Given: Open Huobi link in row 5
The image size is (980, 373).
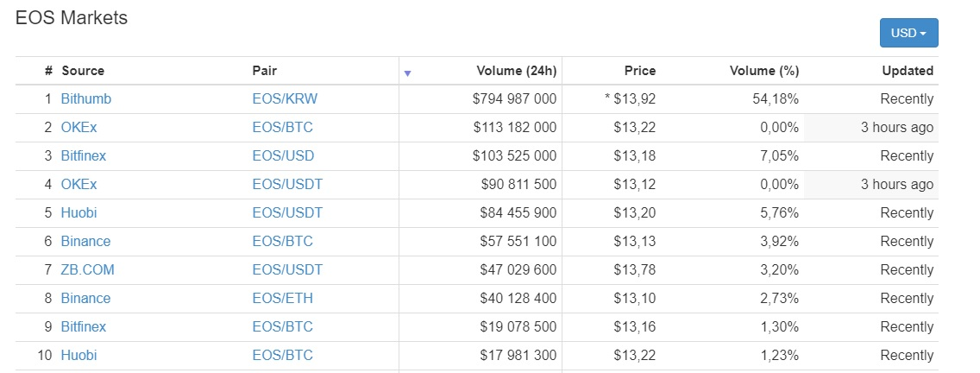Looking at the screenshot, I should 79,212.
